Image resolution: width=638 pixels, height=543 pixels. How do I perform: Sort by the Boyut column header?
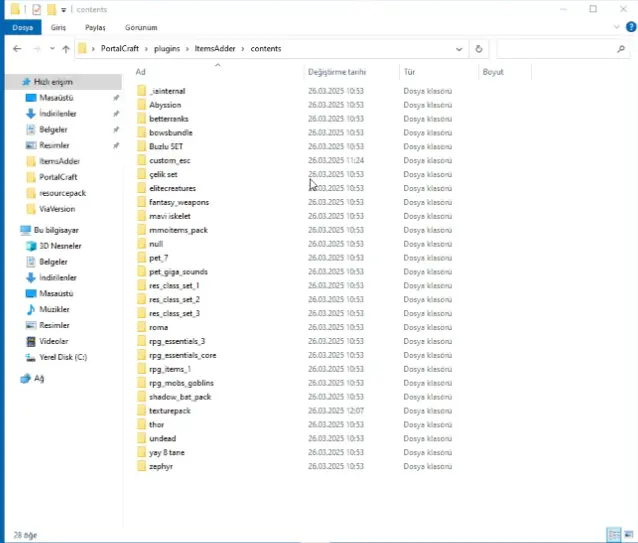(x=493, y=72)
